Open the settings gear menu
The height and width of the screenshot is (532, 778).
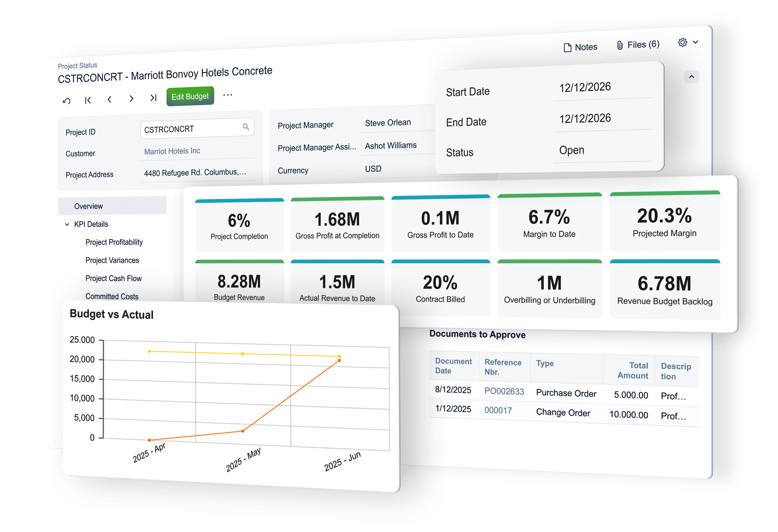click(683, 42)
